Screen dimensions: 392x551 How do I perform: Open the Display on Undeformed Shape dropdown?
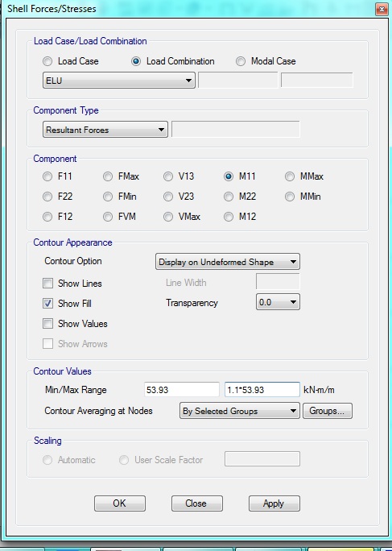point(228,262)
